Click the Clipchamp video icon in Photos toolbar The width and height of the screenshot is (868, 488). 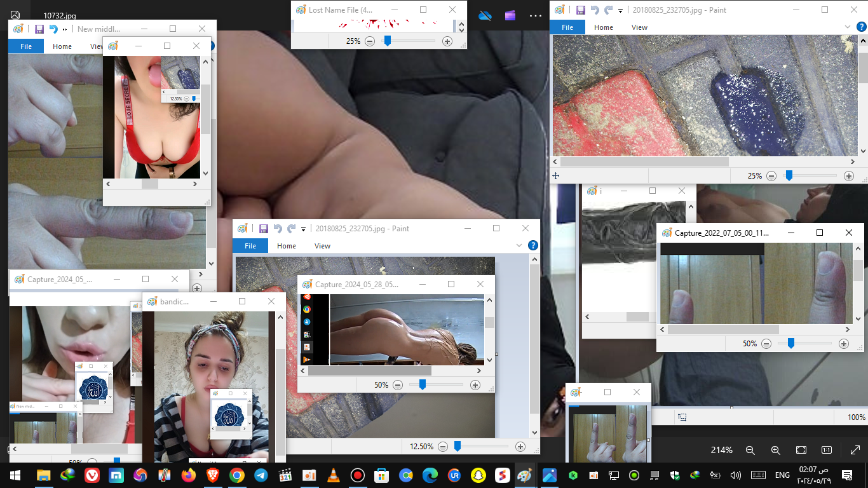[x=510, y=16]
